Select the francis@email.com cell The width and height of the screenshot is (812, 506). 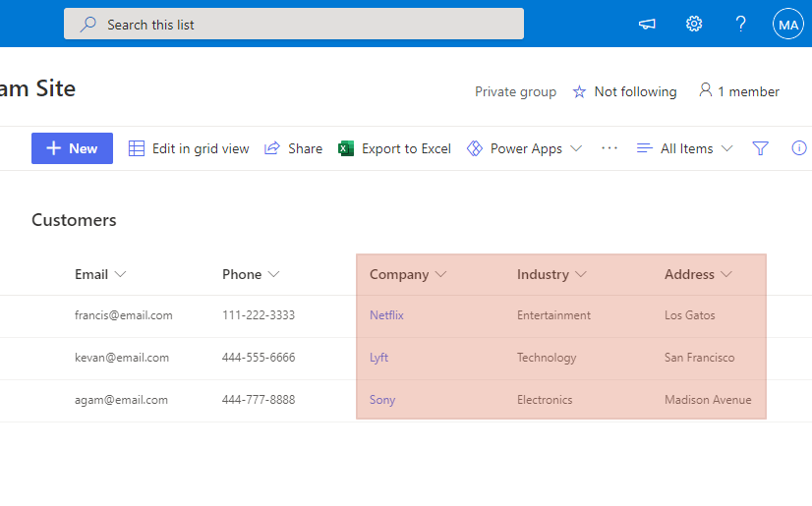click(x=123, y=315)
